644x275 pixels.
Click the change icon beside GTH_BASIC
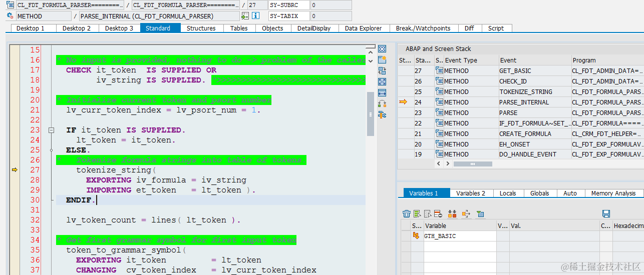coord(416,236)
